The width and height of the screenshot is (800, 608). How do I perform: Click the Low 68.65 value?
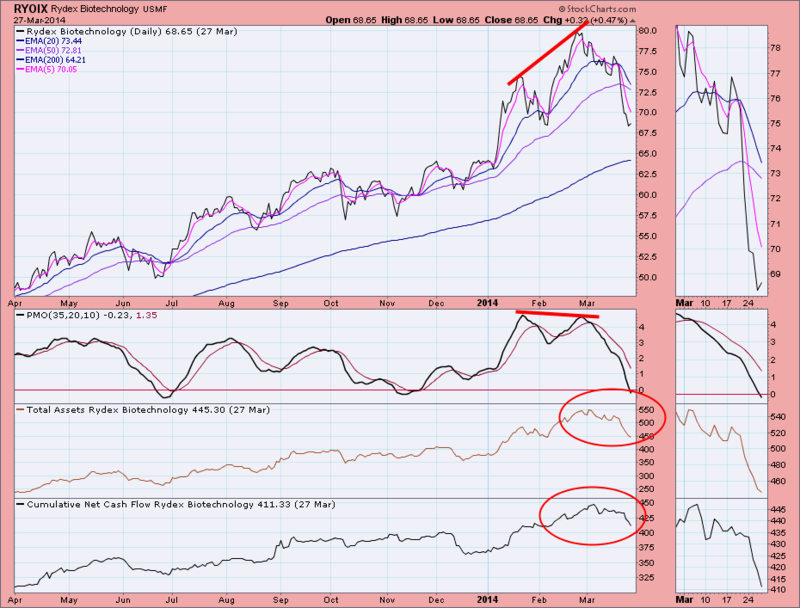tap(456, 20)
